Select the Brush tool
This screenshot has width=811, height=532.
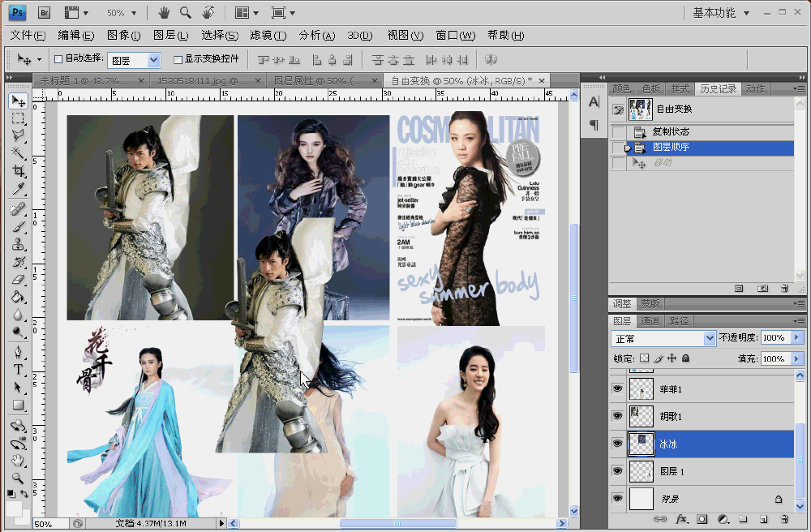point(18,227)
